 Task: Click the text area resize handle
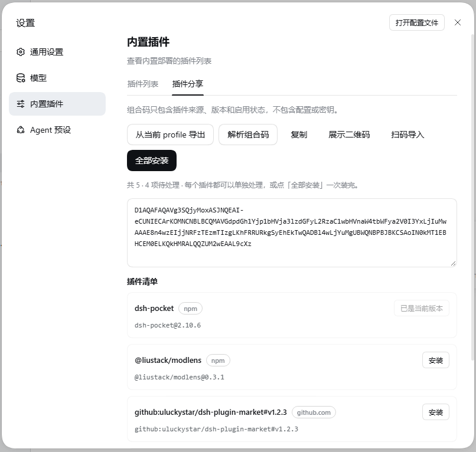click(453, 263)
